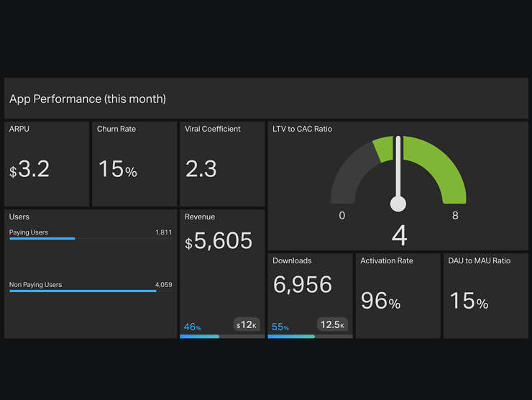532x400 pixels.
Task: Click the Non Paying Users progress bar
Action: pyautogui.click(x=91, y=291)
